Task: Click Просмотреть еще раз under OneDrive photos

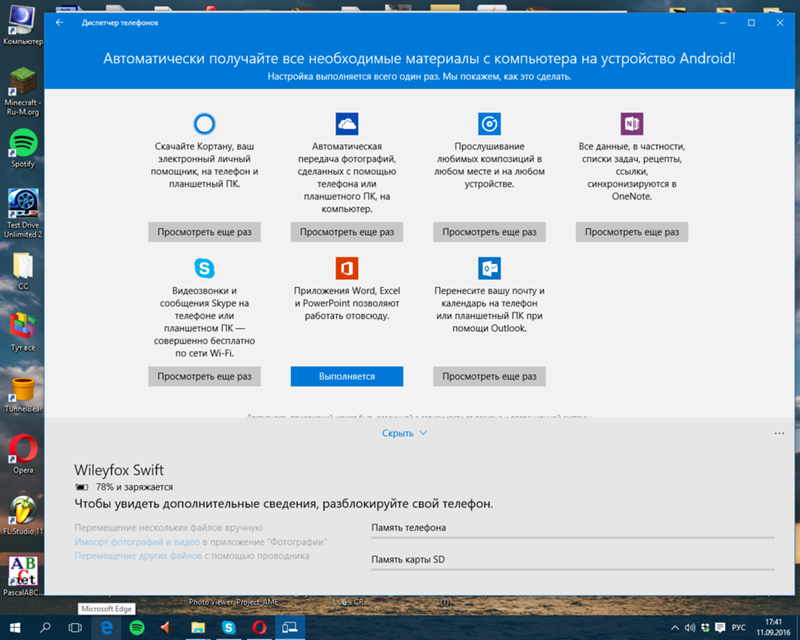Action: coord(347,232)
